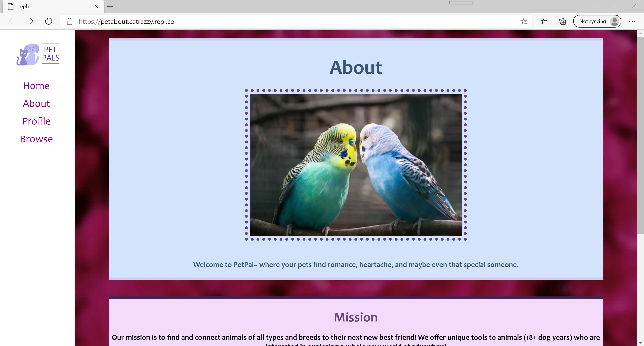Open the About navigation link

pyautogui.click(x=37, y=104)
